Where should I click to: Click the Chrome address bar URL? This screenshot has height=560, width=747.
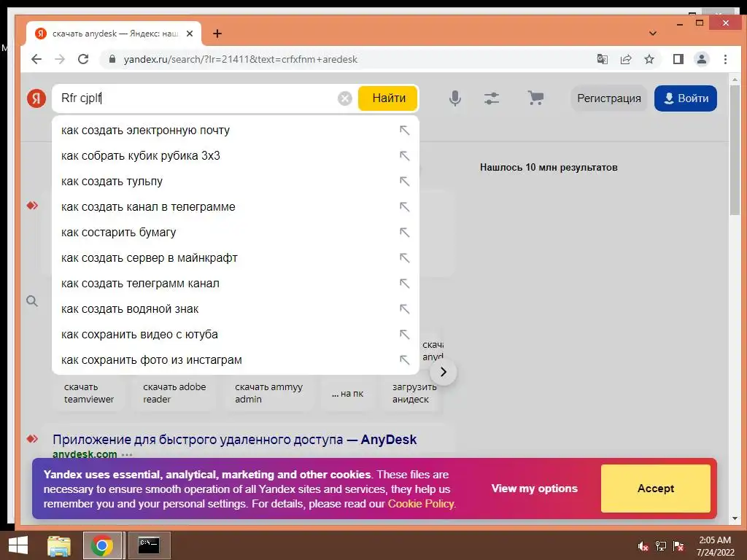tap(241, 59)
